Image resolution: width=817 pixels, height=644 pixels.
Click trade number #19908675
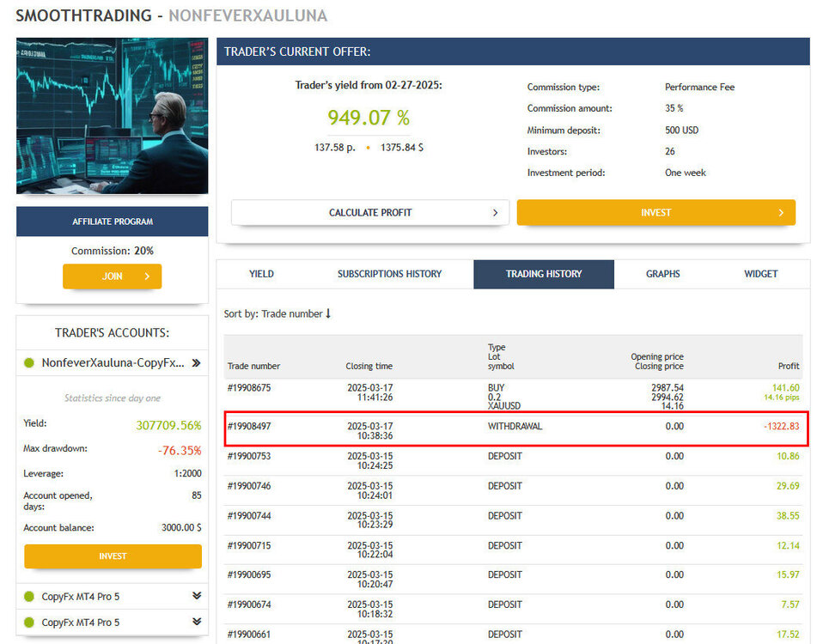point(249,388)
